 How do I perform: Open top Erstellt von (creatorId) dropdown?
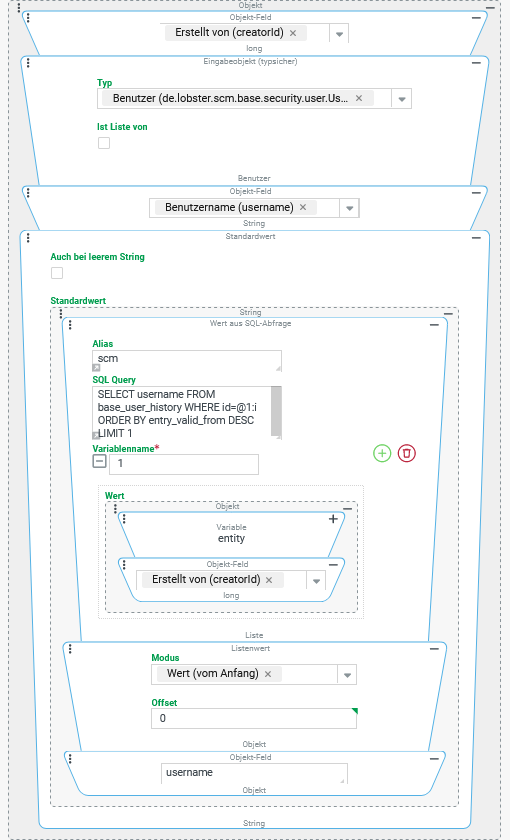click(x=339, y=34)
